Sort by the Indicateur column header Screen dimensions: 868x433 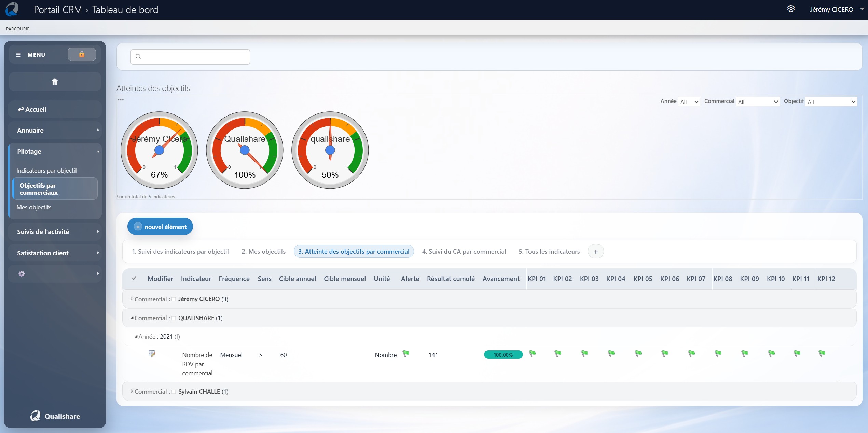[196, 279]
